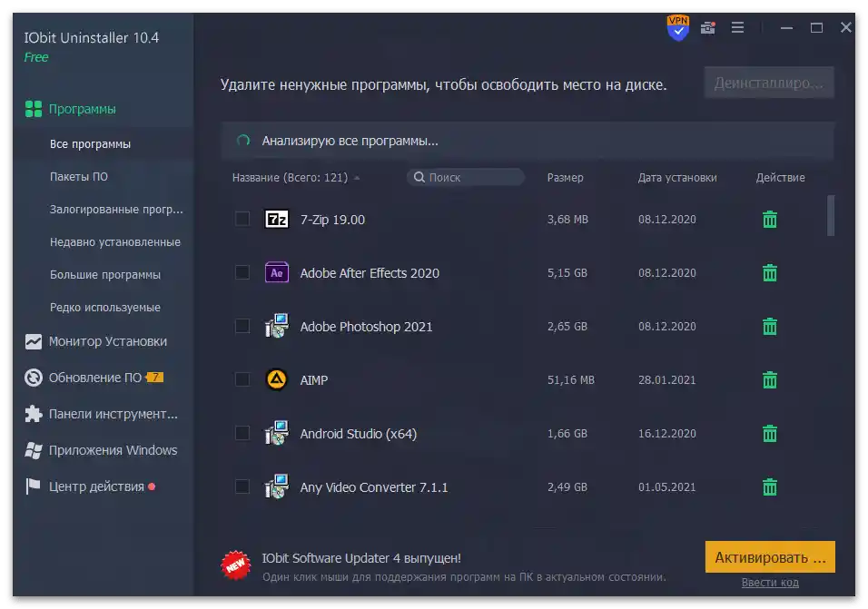Image resolution: width=868 pixels, height=609 pixels.
Task: Click the program list vertical scrollbar
Action: tap(831, 216)
